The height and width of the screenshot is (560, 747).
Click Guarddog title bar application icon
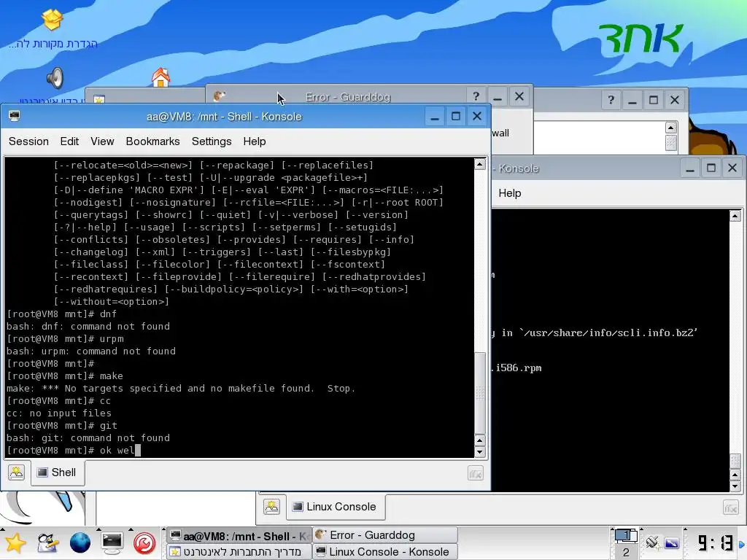[219, 96]
